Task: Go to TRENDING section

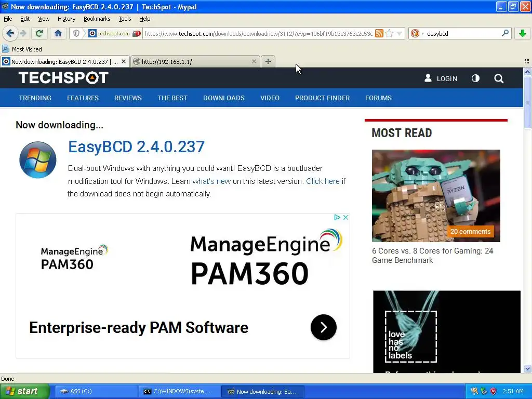Action: [x=35, y=98]
